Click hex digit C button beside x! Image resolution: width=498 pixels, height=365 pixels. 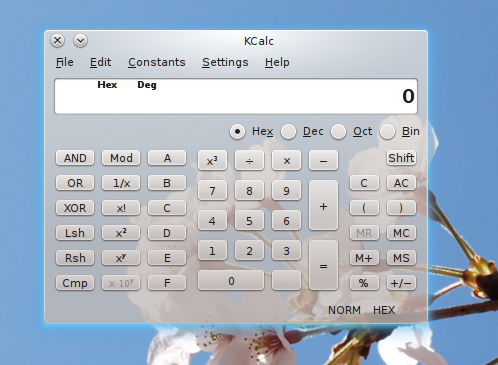click(x=167, y=208)
